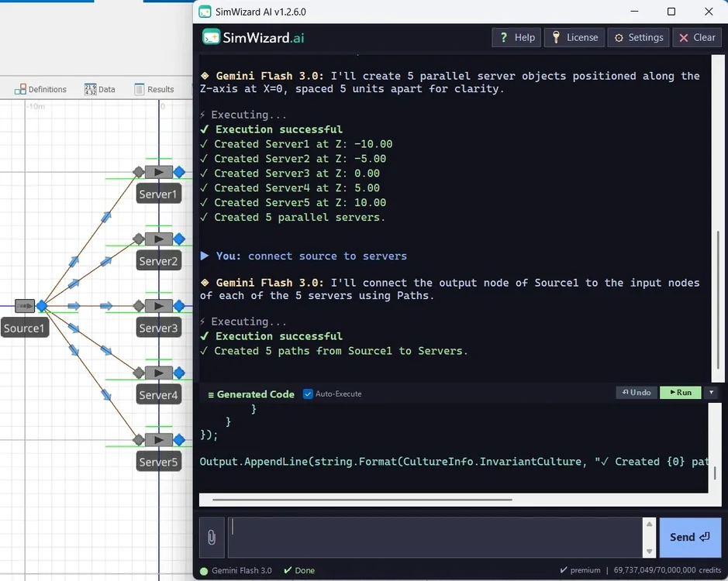Image resolution: width=728 pixels, height=581 pixels.
Task: Select the Server1 object icon
Action: click(x=159, y=172)
